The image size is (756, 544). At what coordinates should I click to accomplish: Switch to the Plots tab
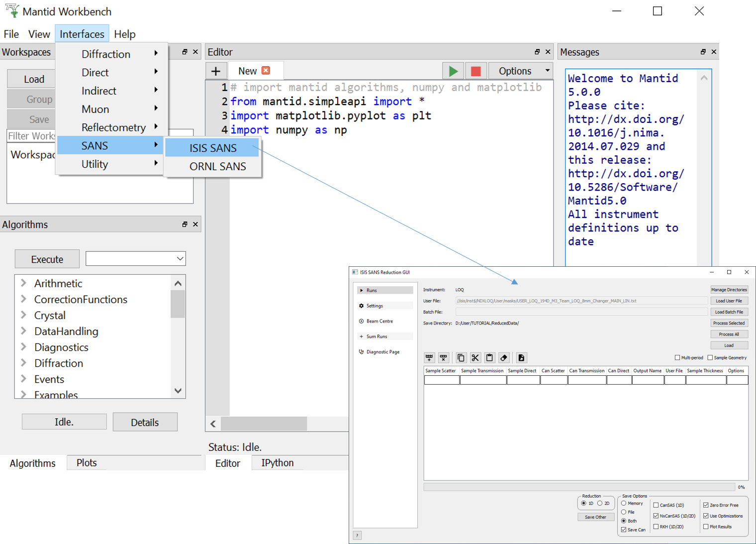click(x=87, y=463)
